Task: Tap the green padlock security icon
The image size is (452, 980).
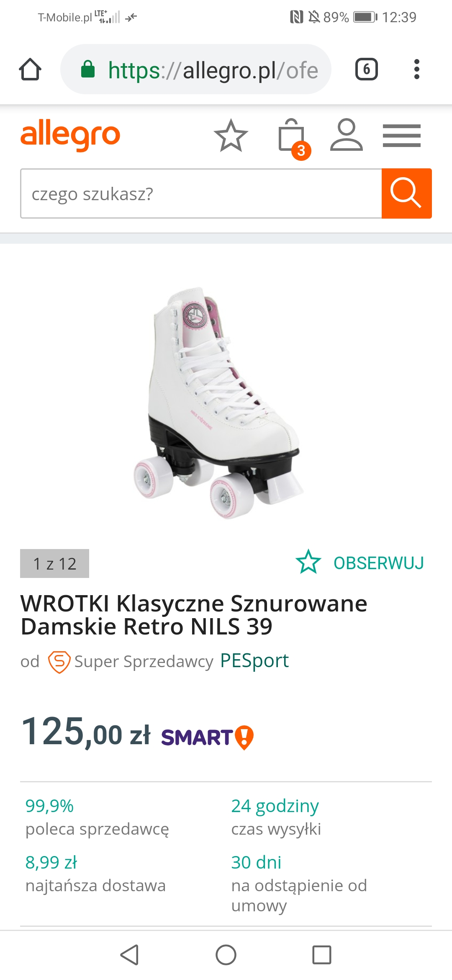Action: (88, 69)
